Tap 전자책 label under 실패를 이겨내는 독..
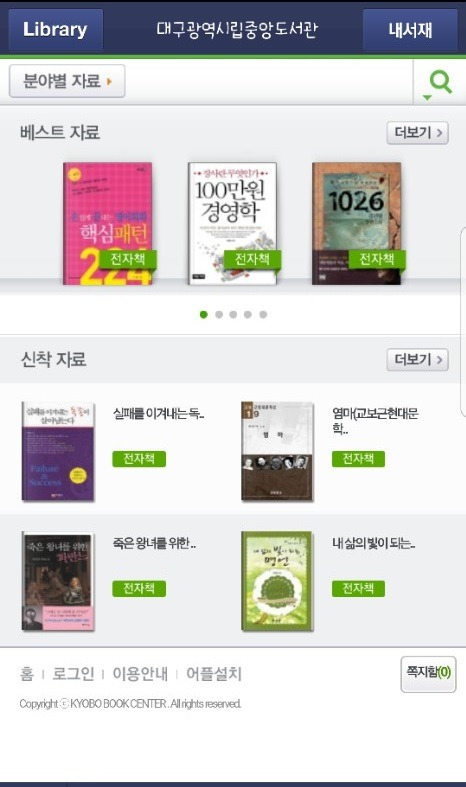This screenshot has height=787, width=466. [139, 459]
